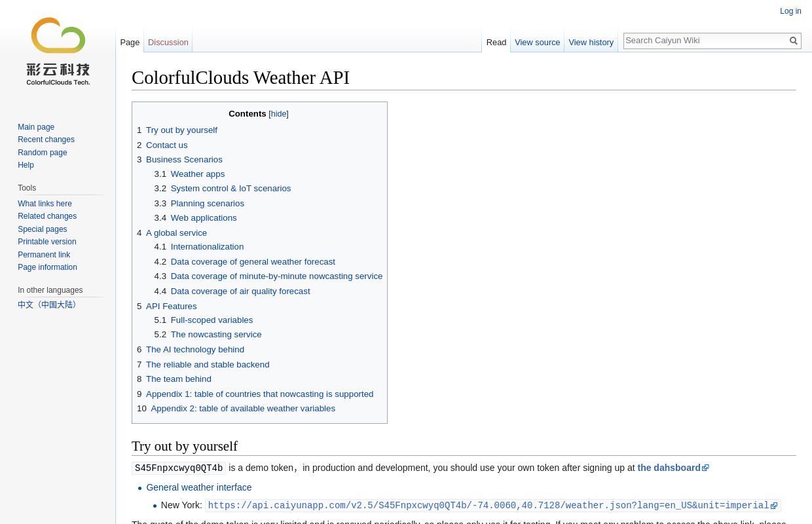Image resolution: width=812 pixels, height=524 pixels.
Task: Jump to minute-by-minute nowcasting coverage
Action: click(x=276, y=276)
